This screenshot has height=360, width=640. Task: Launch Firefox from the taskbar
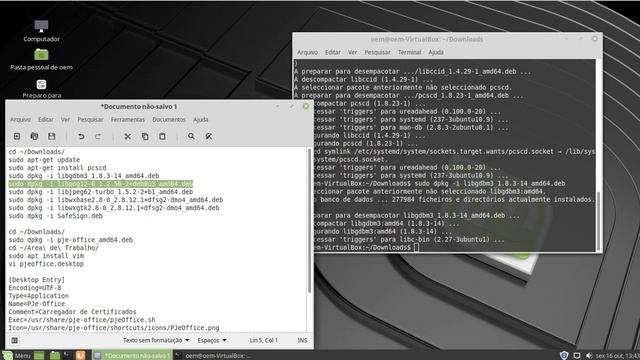[80, 356]
